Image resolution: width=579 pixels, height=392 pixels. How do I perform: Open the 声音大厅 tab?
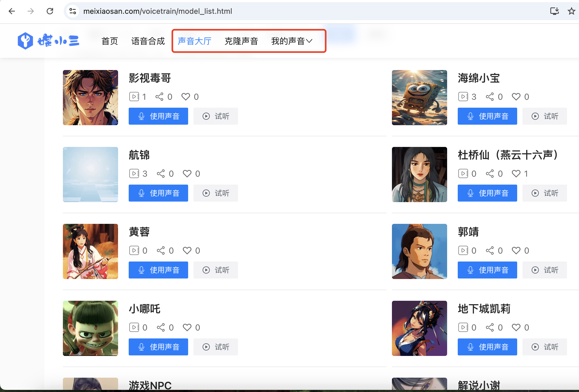click(x=195, y=41)
